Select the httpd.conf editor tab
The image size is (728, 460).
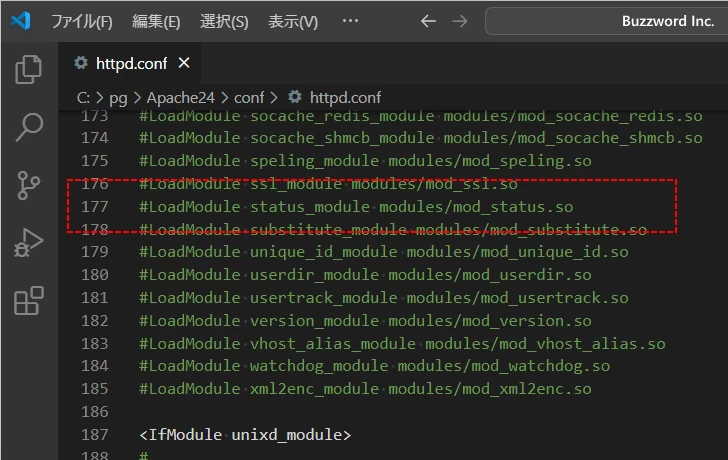[x=131, y=63]
